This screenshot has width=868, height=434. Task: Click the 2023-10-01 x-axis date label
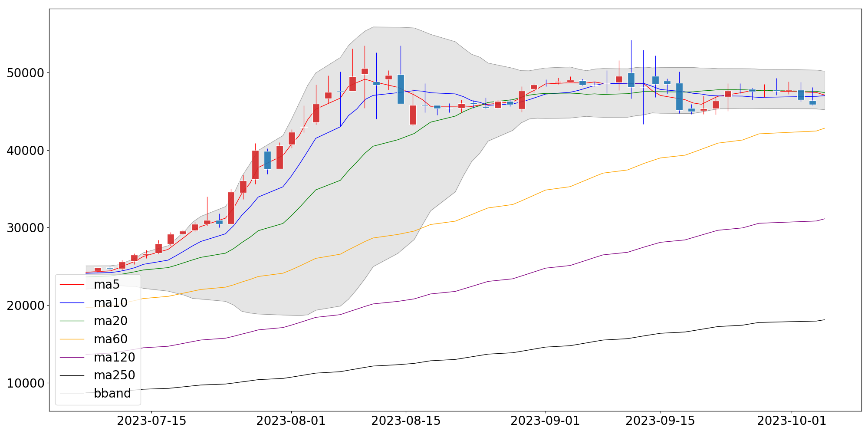tap(792, 421)
